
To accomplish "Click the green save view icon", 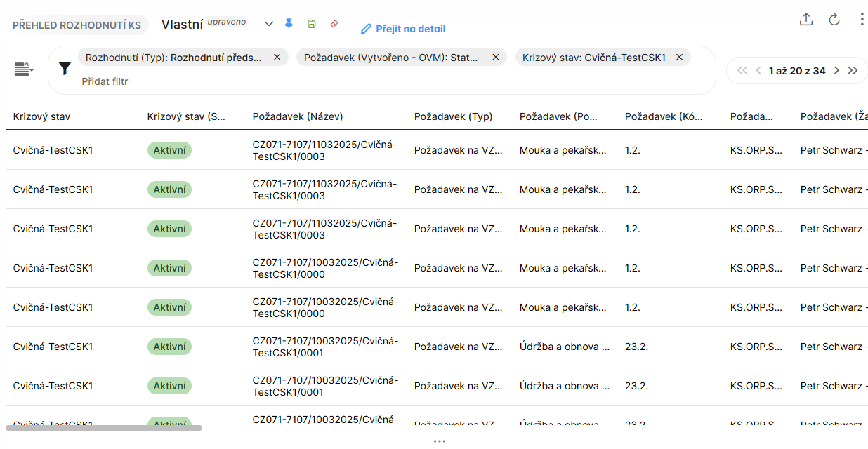I will pos(312,24).
